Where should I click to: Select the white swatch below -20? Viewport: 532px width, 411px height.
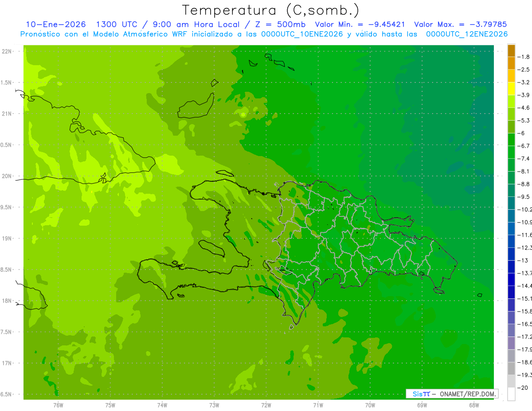coord(511,394)
